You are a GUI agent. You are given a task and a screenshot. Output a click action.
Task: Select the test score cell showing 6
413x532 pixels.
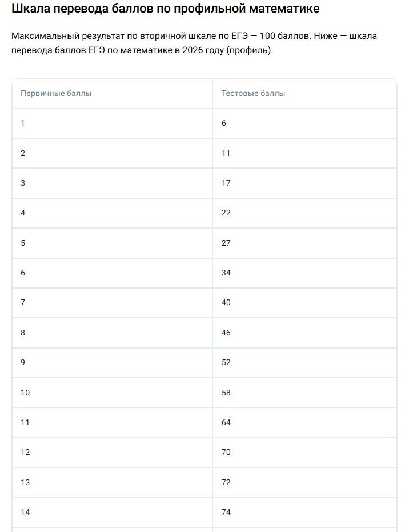[x=304, y=123]
